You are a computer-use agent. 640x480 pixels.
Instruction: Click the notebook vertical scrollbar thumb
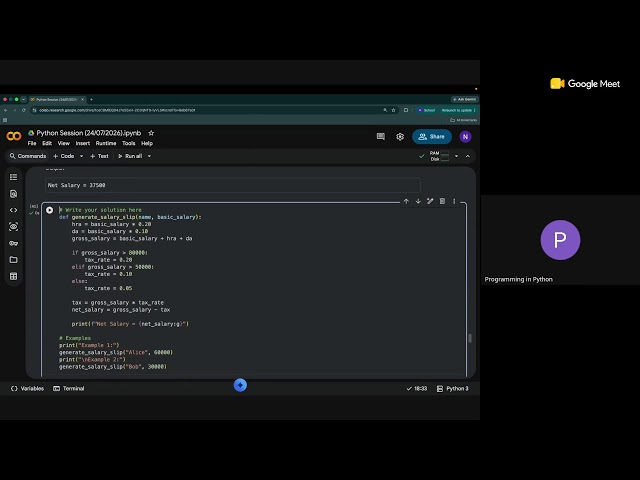point(470,338)
